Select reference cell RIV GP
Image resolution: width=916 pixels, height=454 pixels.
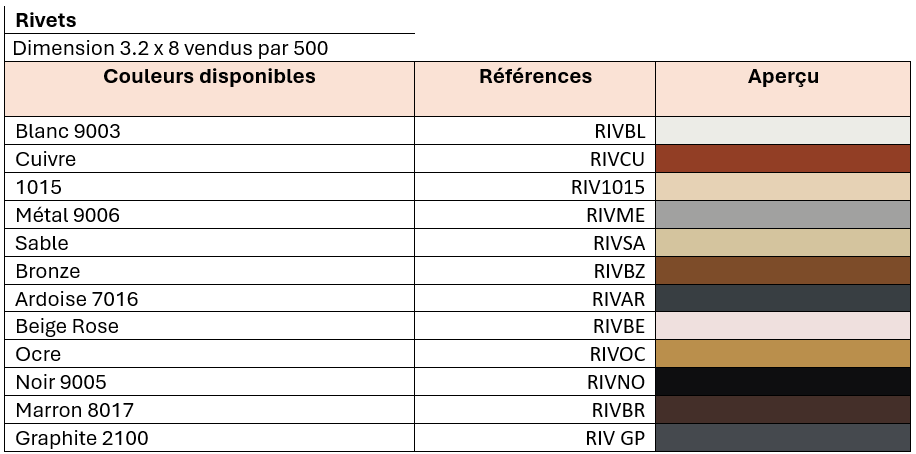pos(615,438)
